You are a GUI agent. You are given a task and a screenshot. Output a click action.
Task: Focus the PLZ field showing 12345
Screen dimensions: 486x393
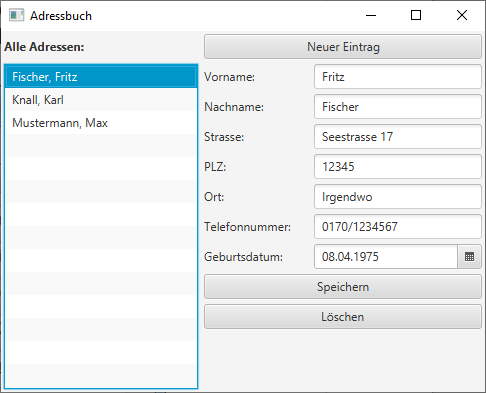398,167
